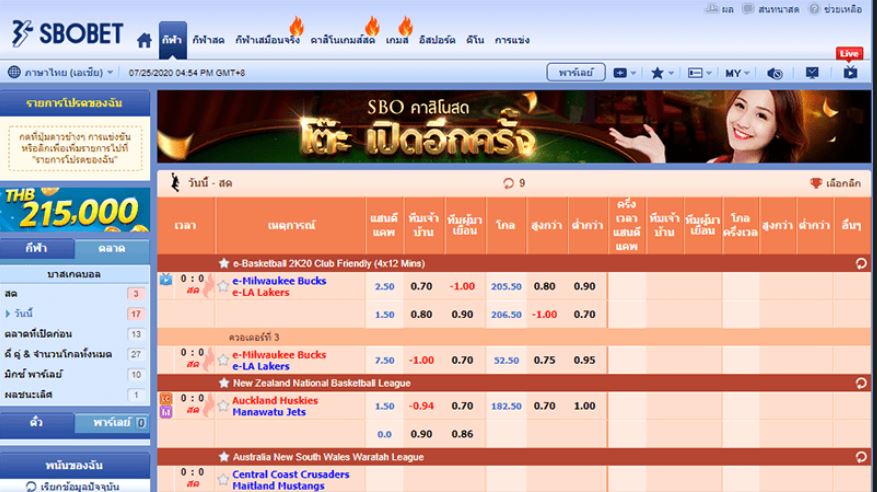This screenshot has height=492, width=877.
Task: Open the คาสิโนเกมส์สด menu
Action: click(x=343, y=40)
